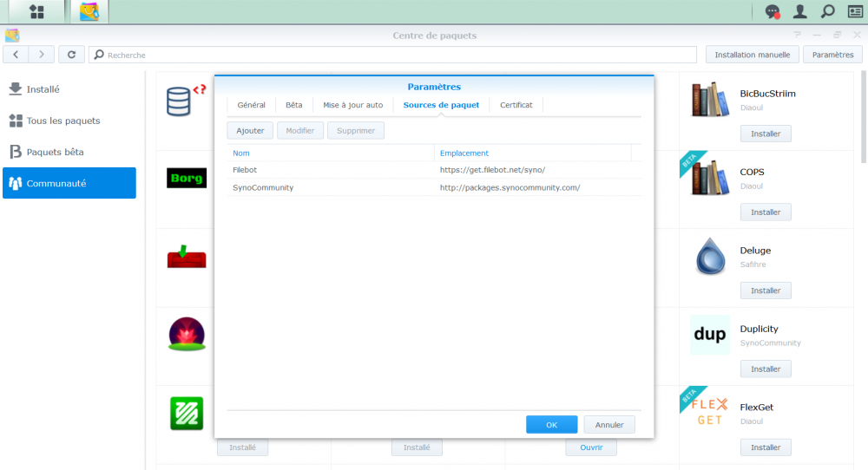The image size is (868, 470).
Task: Confirm settings with OK
Action: 551,425
